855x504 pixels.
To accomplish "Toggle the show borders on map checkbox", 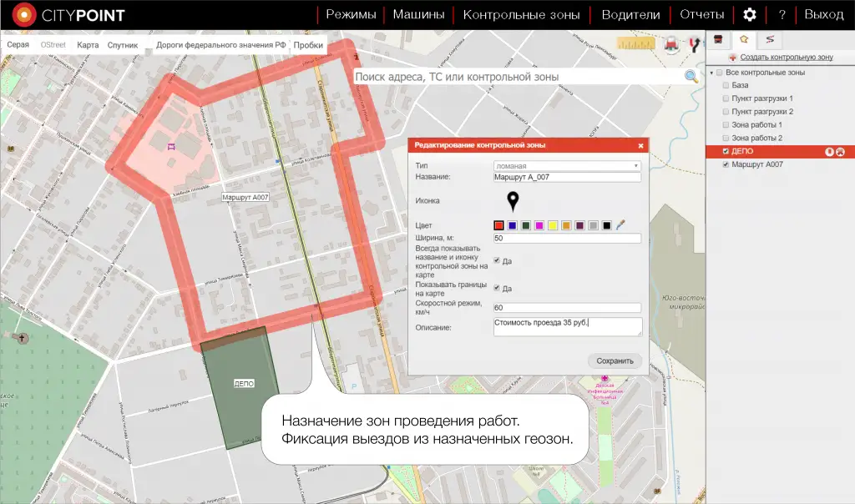I will [498, 288].
